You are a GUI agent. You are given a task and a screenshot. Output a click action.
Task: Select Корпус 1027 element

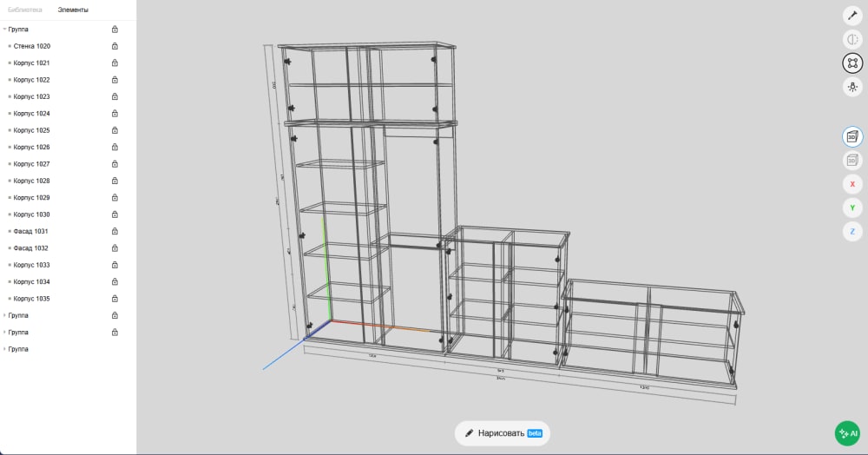point(31,164)
